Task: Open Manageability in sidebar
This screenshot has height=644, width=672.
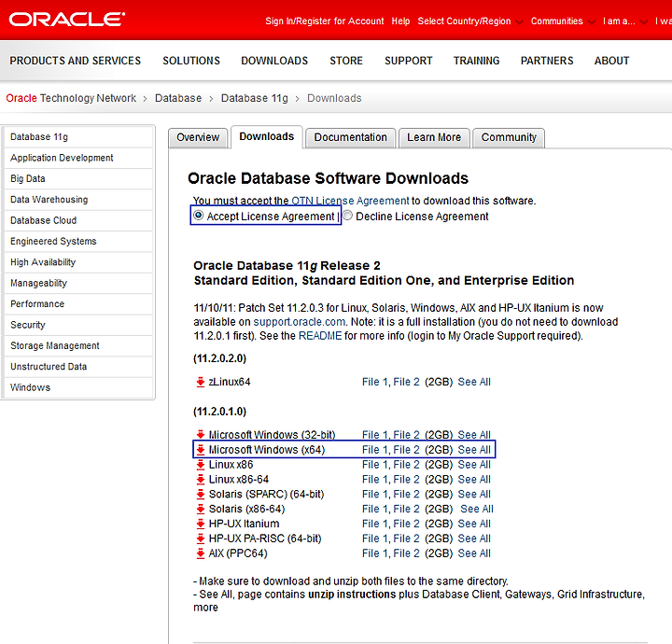Action: (78, 283)
